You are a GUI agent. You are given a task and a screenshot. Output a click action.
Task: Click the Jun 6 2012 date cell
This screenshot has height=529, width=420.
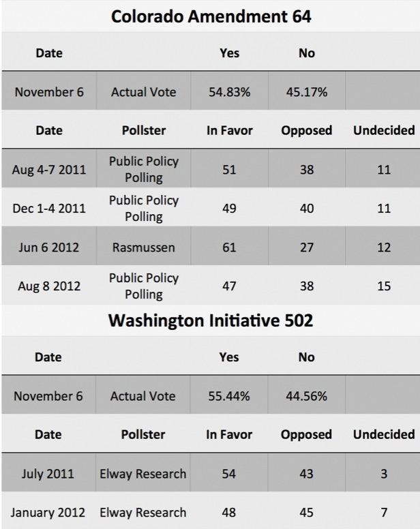(x=48, y=247)
